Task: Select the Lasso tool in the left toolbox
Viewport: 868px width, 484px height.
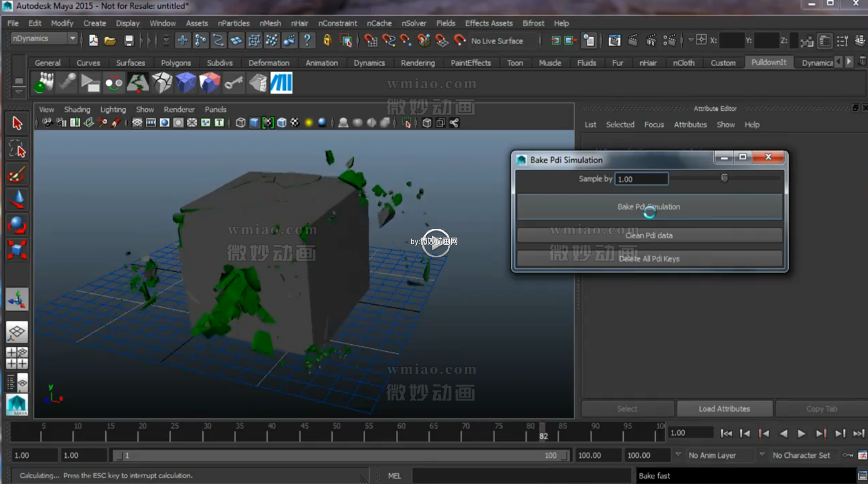Action: [17, 149]
